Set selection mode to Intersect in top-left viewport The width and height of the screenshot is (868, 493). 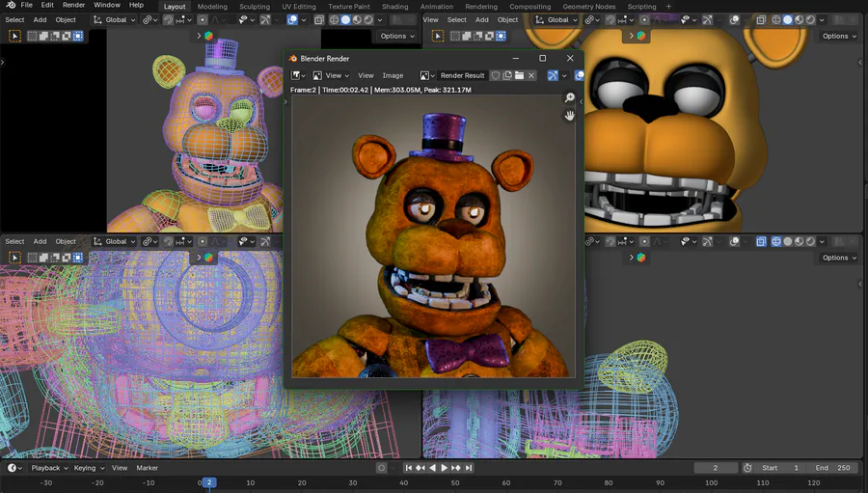point(78,36)
